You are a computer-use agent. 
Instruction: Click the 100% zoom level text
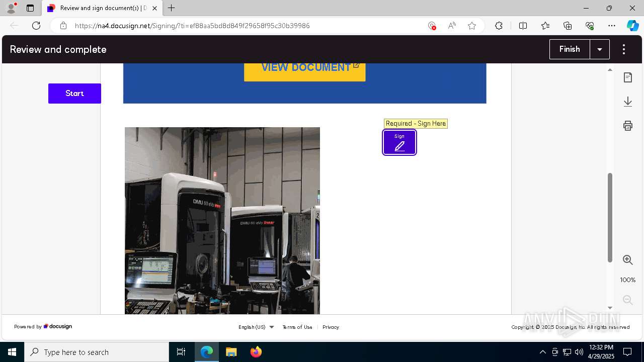click(x=628, y=280)
